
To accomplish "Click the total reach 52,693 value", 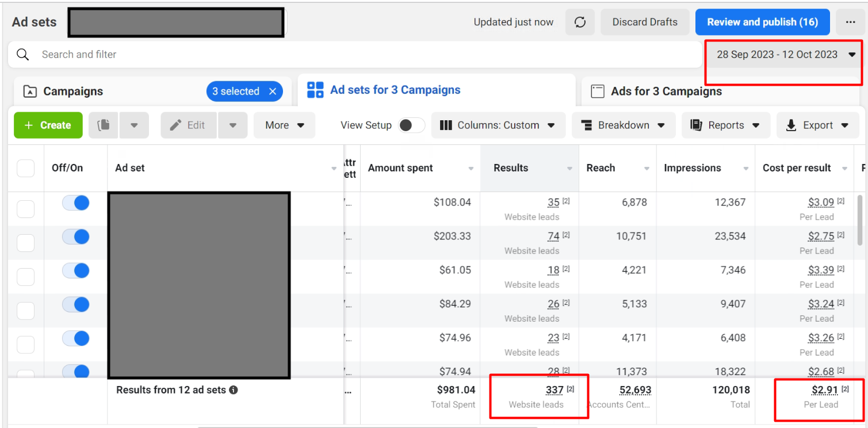I will tap(635, 390).
